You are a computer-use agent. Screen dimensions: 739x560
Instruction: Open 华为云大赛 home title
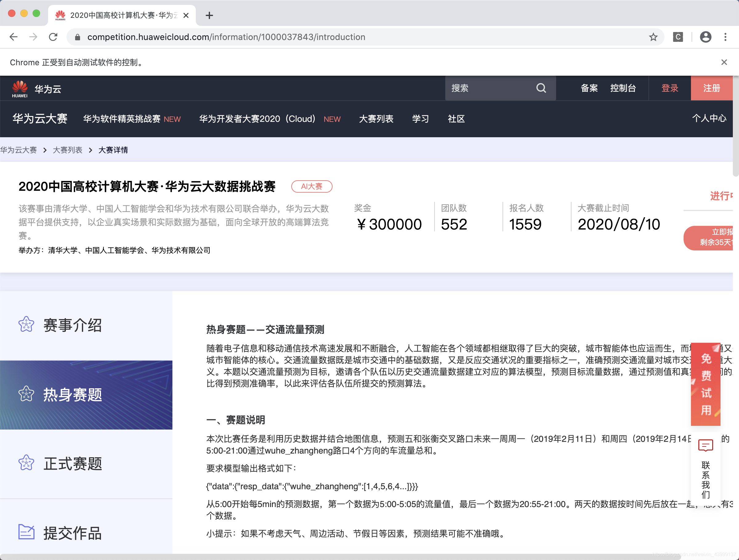(40, 118)
